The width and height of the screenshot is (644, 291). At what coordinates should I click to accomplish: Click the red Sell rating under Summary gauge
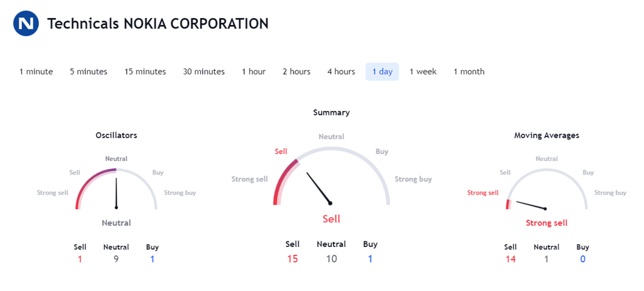tap(331, 219)
